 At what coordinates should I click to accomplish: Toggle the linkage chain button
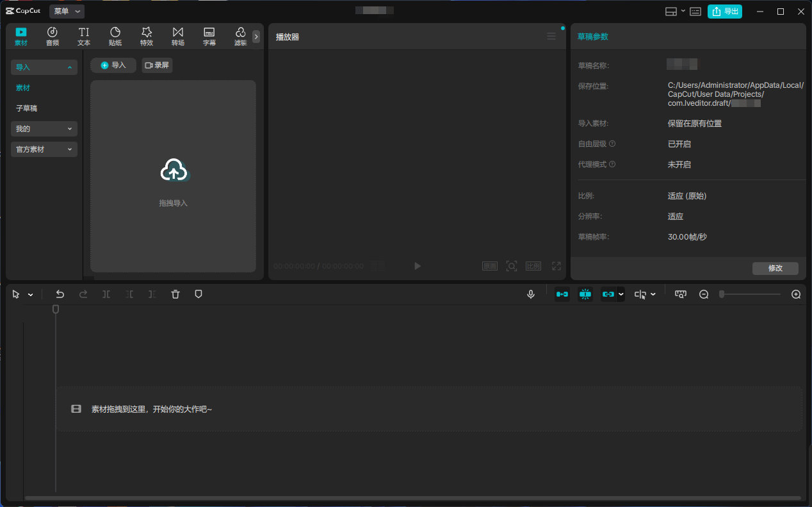coord(608,294)
